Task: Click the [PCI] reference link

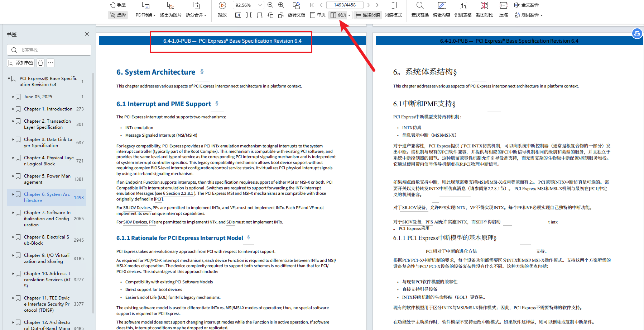Action: click(x=158, y=199)
